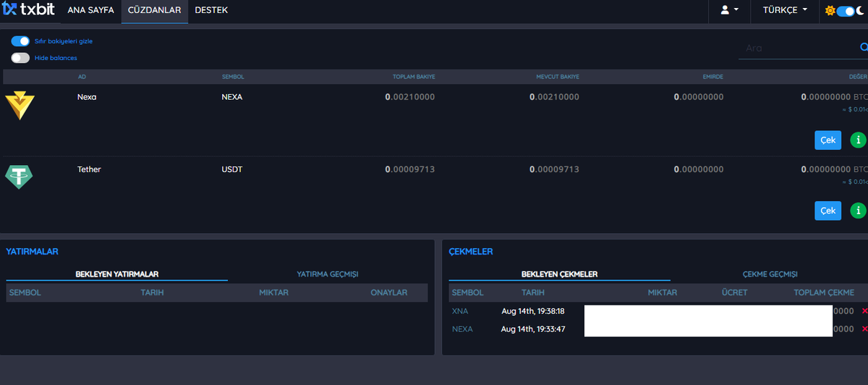Click the moon theme icon
The image size is (868, 385).
point(860,11)
